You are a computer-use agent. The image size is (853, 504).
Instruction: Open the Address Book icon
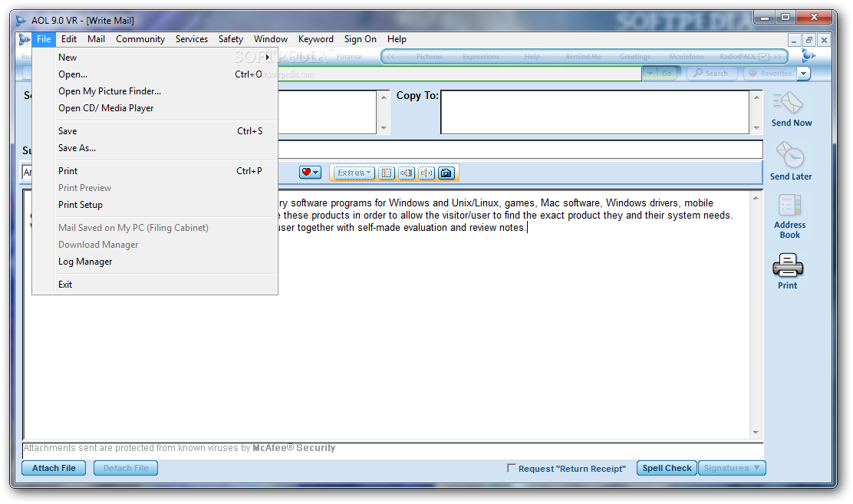click(x=789, y=206)
